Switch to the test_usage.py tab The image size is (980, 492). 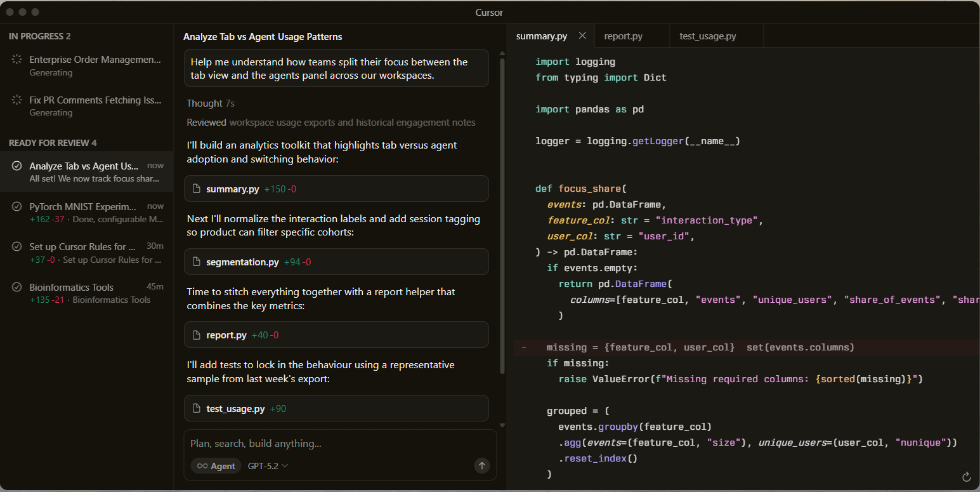(x=707, y=36)
